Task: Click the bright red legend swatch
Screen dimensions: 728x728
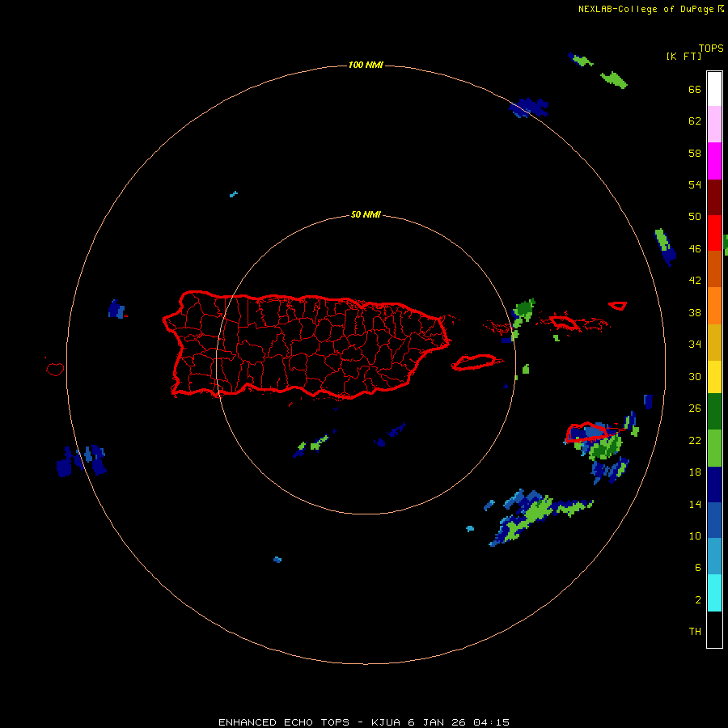Action: [x=714, y=233]
